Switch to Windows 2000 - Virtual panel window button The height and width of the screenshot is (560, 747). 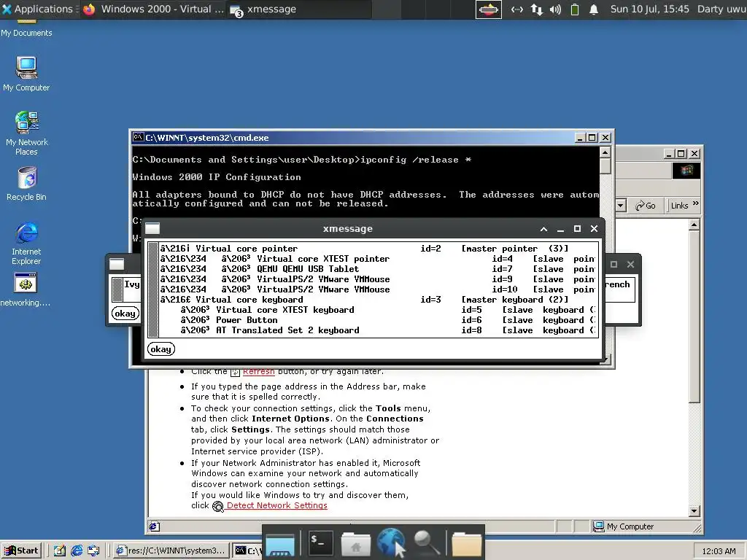(153, 9)
